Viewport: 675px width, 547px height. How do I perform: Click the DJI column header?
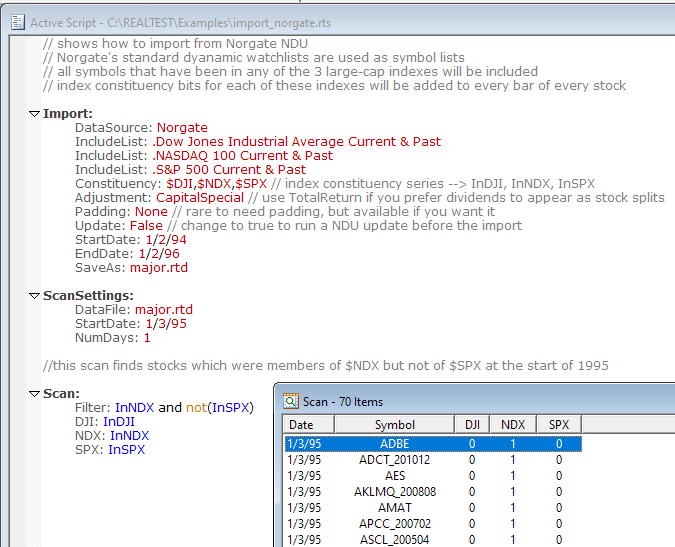[x=472, y=425]
